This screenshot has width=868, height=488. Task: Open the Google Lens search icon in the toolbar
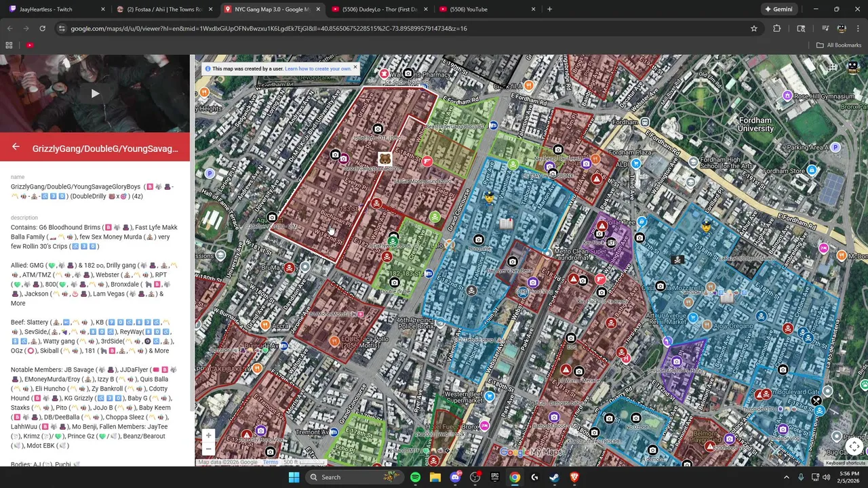(801, 28)
